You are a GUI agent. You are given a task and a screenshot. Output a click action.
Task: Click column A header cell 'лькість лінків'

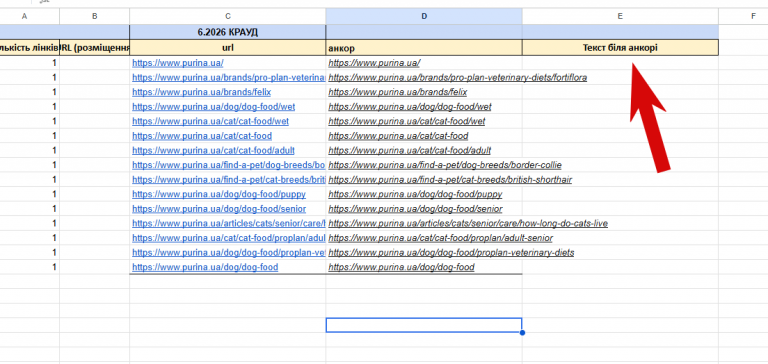click(x=29, y=48)
